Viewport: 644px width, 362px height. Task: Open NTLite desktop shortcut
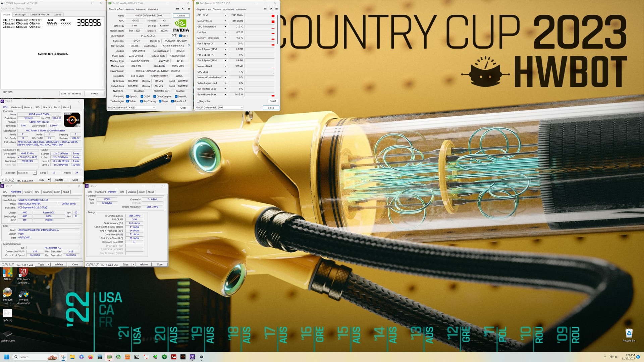click(7, 274)
